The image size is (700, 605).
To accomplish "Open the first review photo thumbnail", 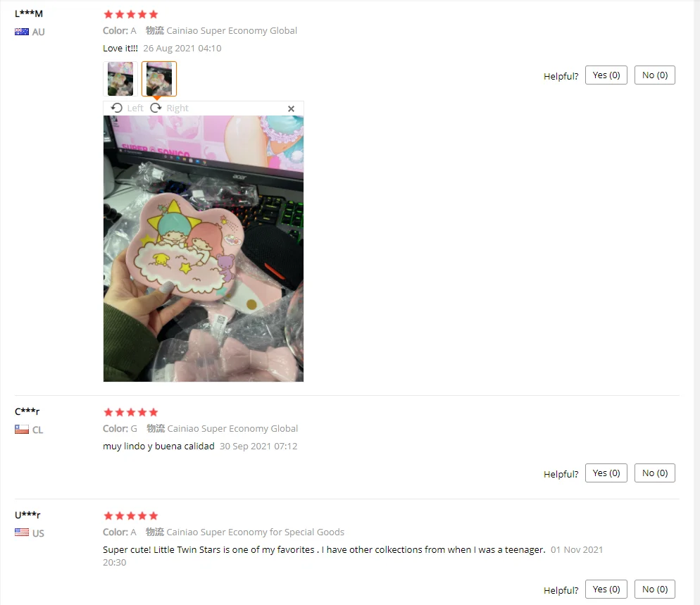I will [120, 79].
